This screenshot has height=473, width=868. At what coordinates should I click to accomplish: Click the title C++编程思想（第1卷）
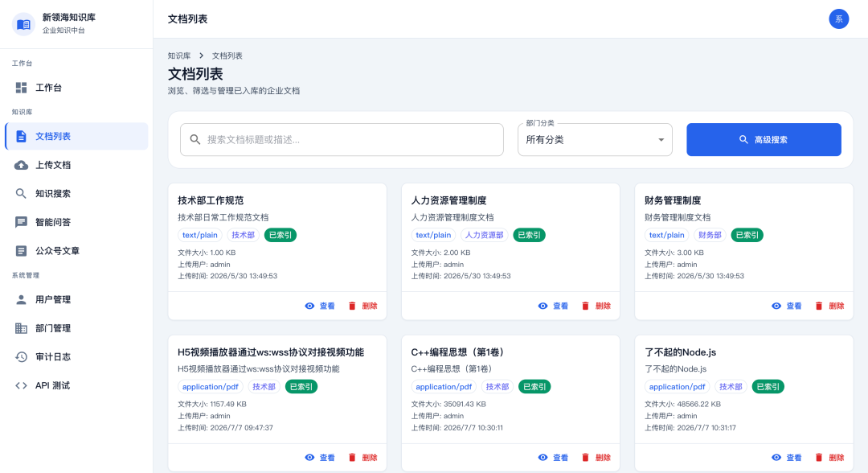[457, 352]
